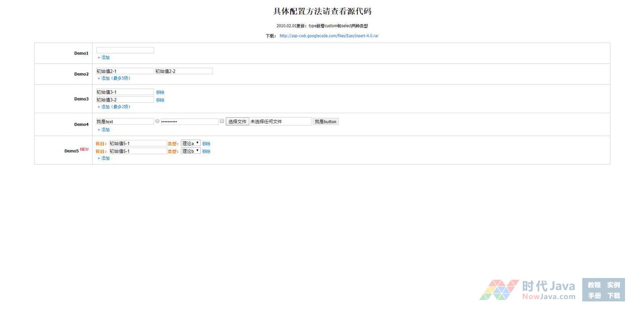Click the 初始值2-2 input field
Viewport: 644px width, 324px height.
tap(183, 71)
